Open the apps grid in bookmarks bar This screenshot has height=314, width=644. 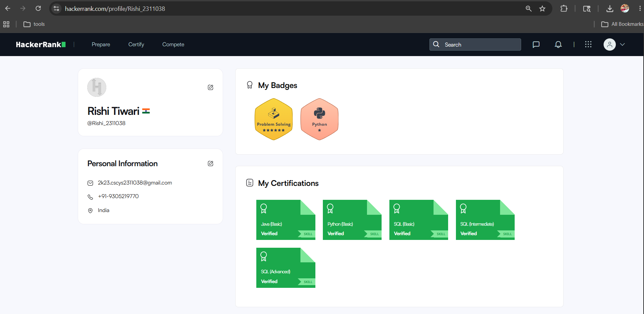[x=6, y=24]
